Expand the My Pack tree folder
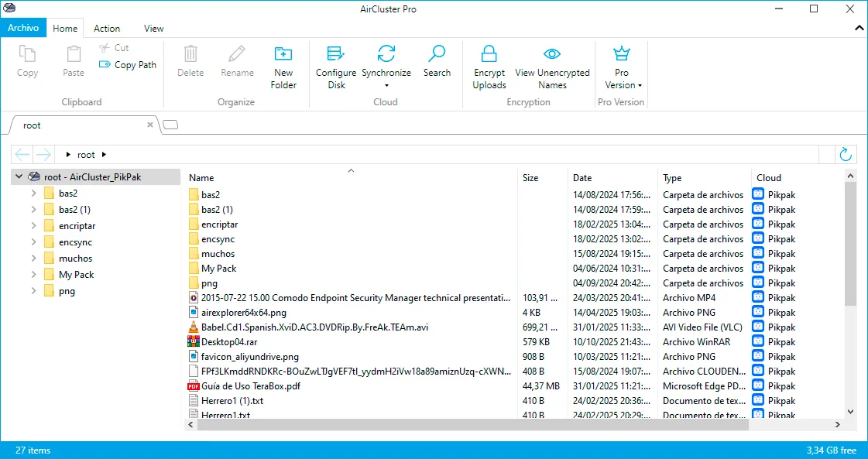868x459 pixels. point(34,275)
